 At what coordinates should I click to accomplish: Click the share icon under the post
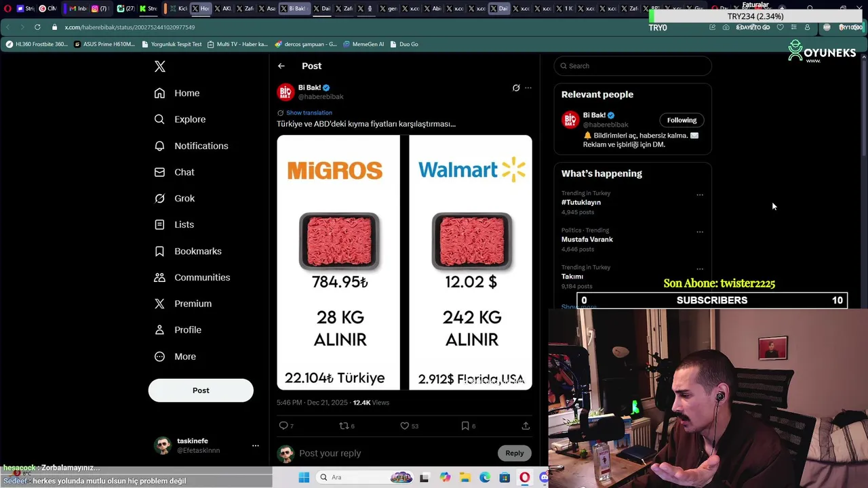[526, 426]
